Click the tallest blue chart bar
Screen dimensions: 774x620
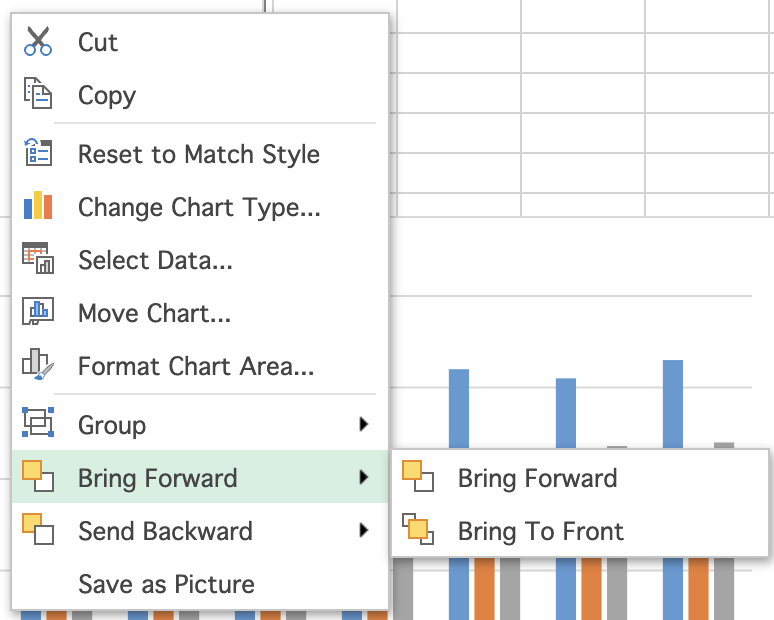coord(673,400)
